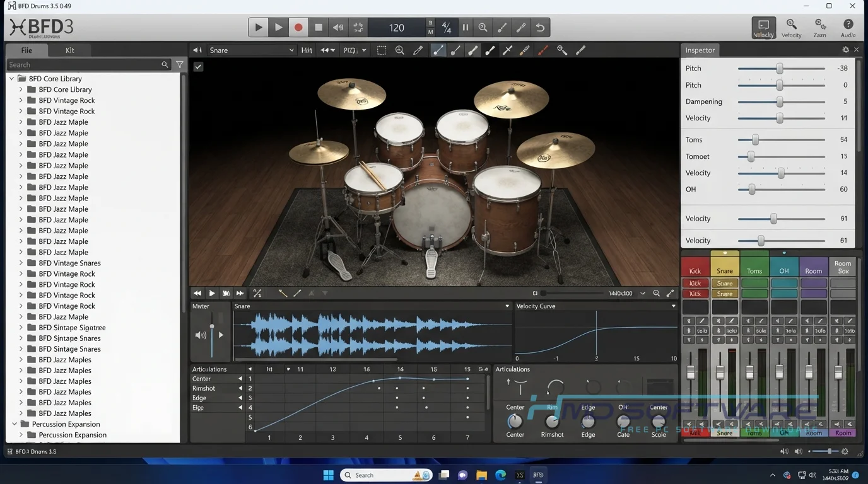The width and height of the screenshot is (868, 484).
Task: Click the speaker/monitor icon in top transport
Action: (x=338, y=27)
